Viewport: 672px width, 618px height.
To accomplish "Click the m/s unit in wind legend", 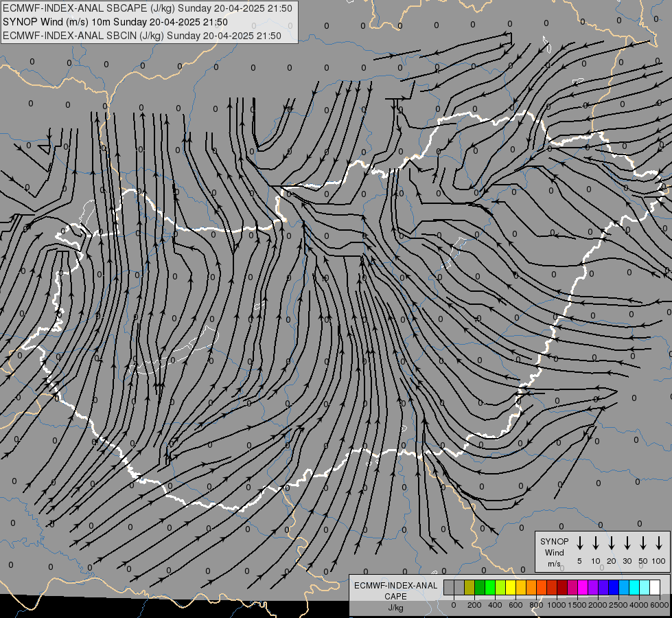I will (554, 564).
